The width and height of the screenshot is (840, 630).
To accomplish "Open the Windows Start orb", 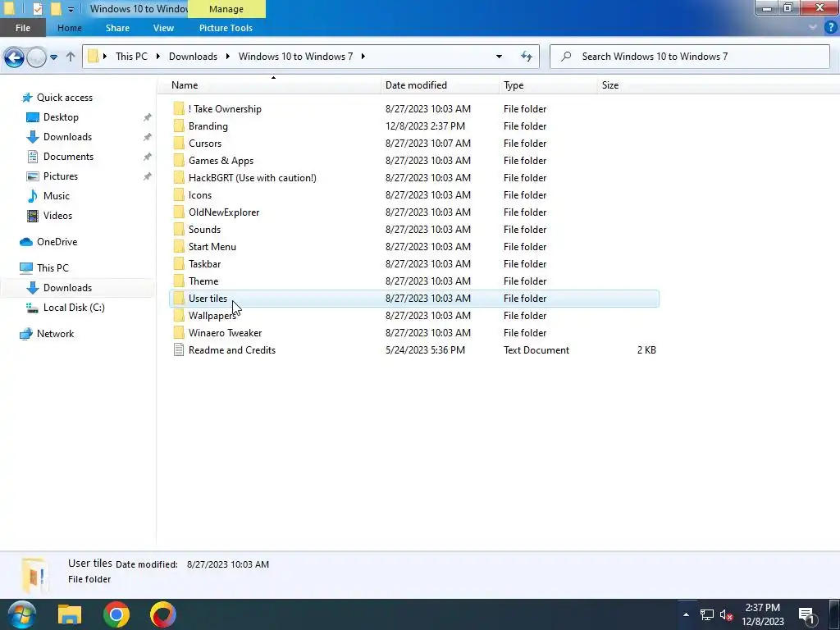I will (x=22, y=614).
